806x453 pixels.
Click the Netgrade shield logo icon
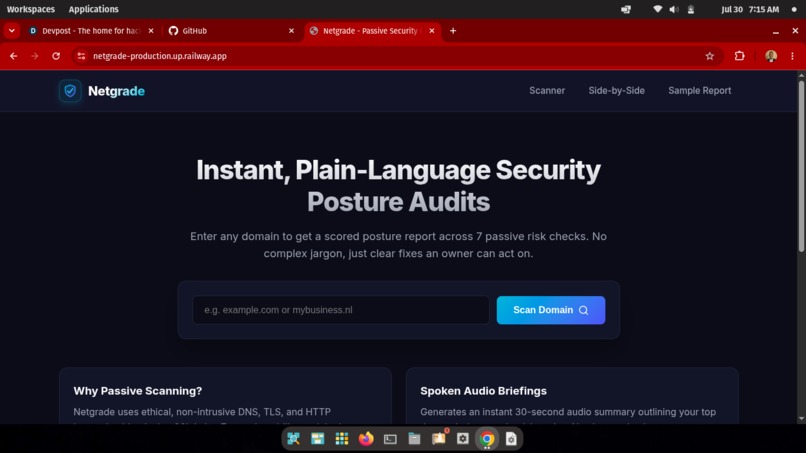(x=70, y=91)
